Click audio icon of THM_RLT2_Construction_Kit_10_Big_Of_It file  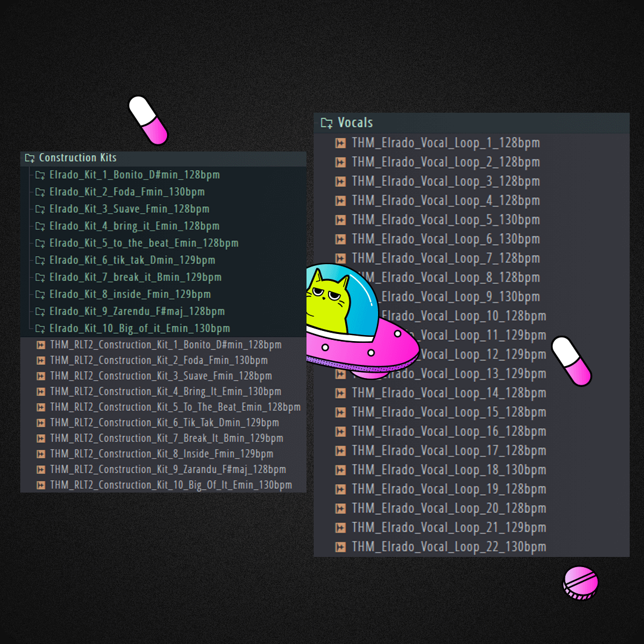coord(41,485)
